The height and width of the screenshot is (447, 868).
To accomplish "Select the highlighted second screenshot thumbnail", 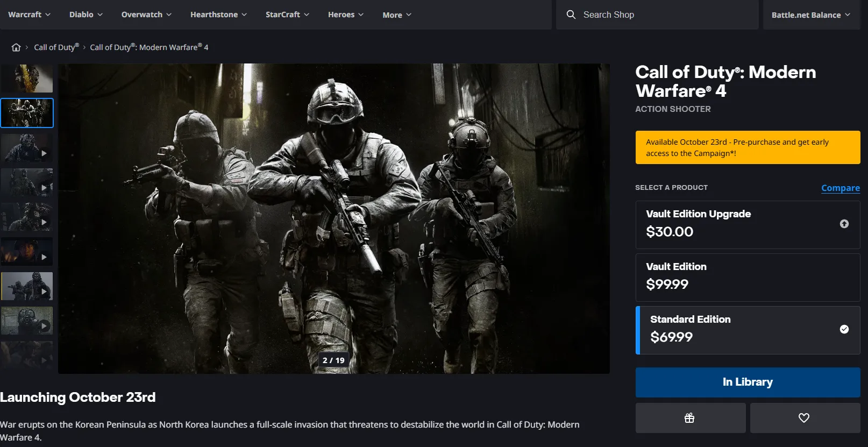I will [27, 113].
